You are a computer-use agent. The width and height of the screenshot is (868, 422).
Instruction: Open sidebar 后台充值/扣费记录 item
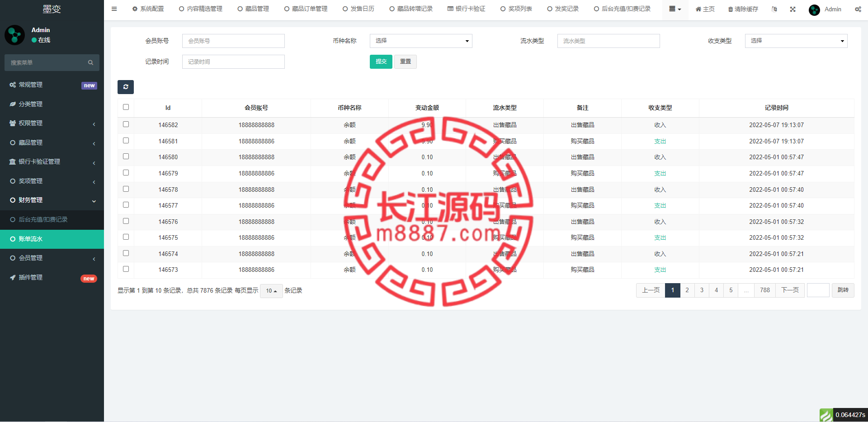(x=52, y=219)
